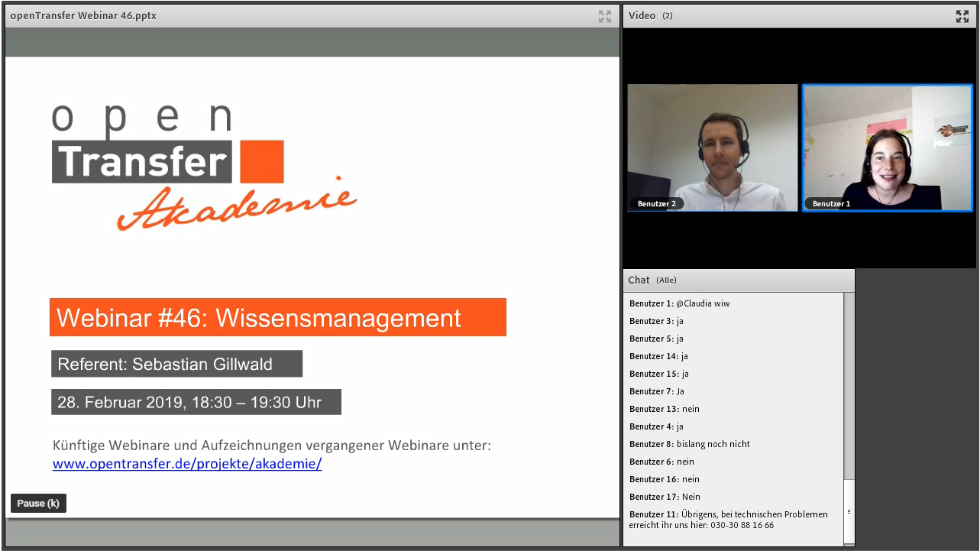Click the '(2)' count in Video header

pyautogui.click(x=668, y=16)
